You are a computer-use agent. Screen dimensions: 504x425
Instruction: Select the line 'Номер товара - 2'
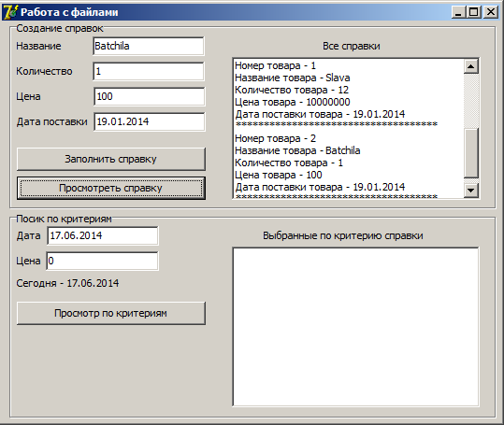click(276, 138)
